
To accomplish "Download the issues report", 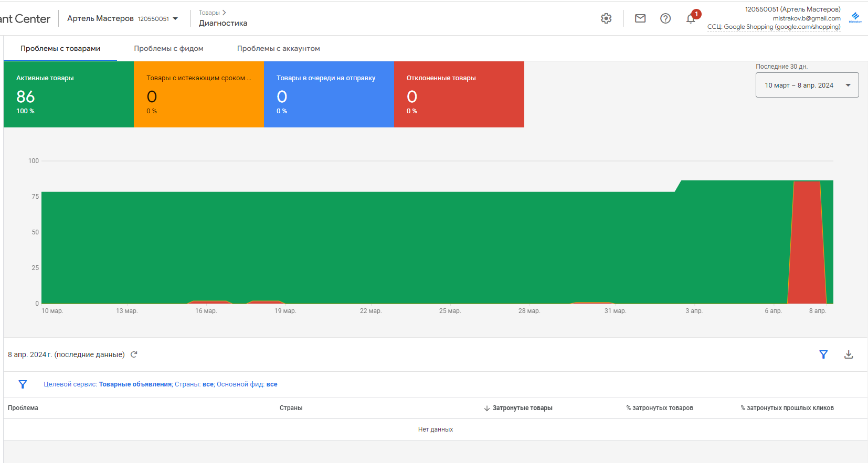I will pos(849,354).
